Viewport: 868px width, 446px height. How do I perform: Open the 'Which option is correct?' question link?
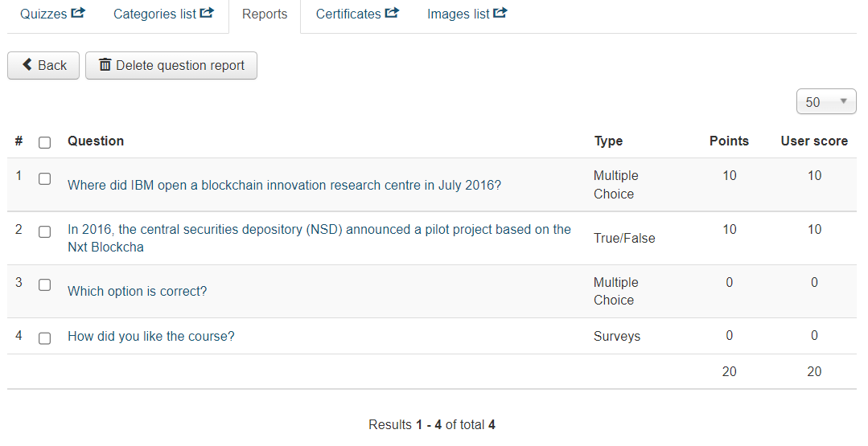point(138,292)
